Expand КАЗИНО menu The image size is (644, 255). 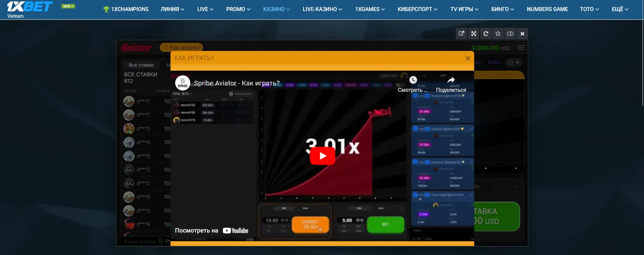pos(277,9)
